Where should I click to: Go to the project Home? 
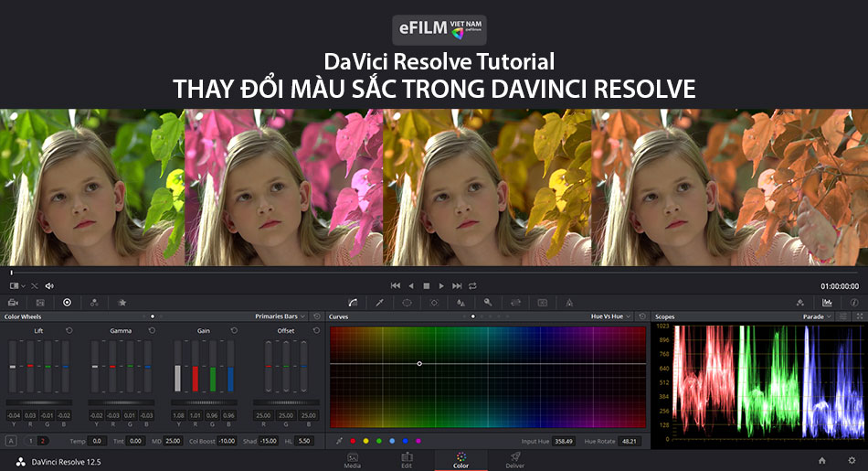pyautogui.click(x=822, y=460)
